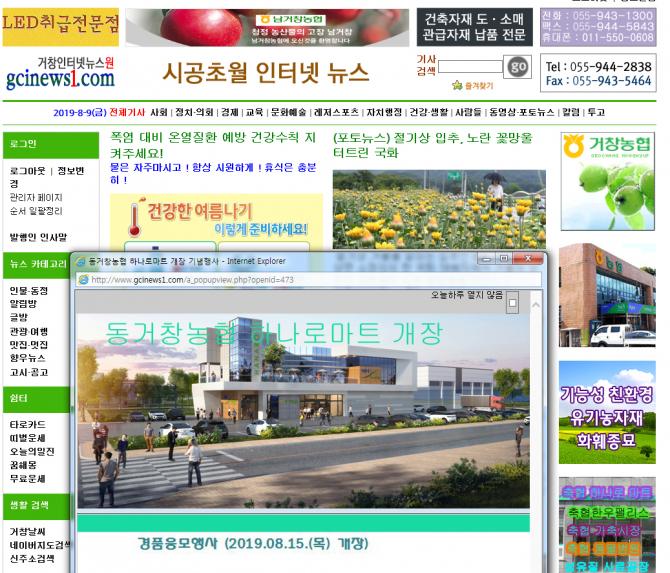This screenshot has width=670, height=573.
Task: Open the LED취급전문점 banner
Action: (61, 26)
